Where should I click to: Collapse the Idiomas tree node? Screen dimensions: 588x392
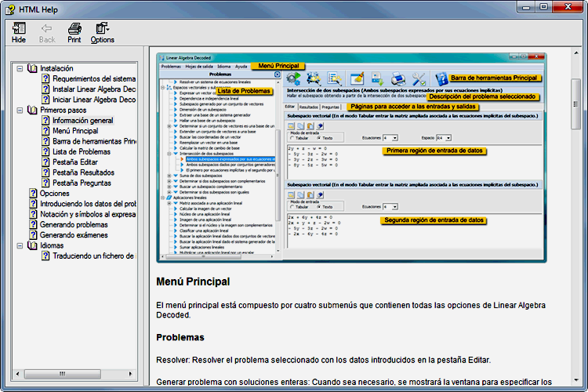(20, 245)
